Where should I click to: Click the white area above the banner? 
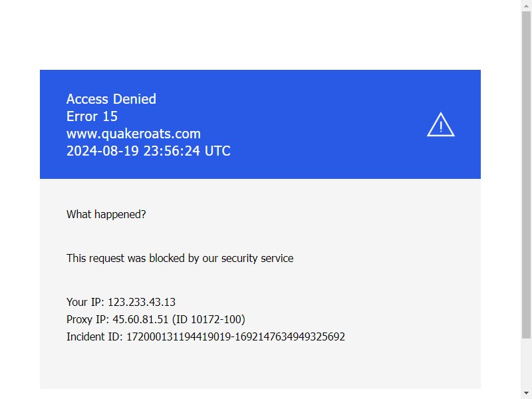click(x=260, y=34)
